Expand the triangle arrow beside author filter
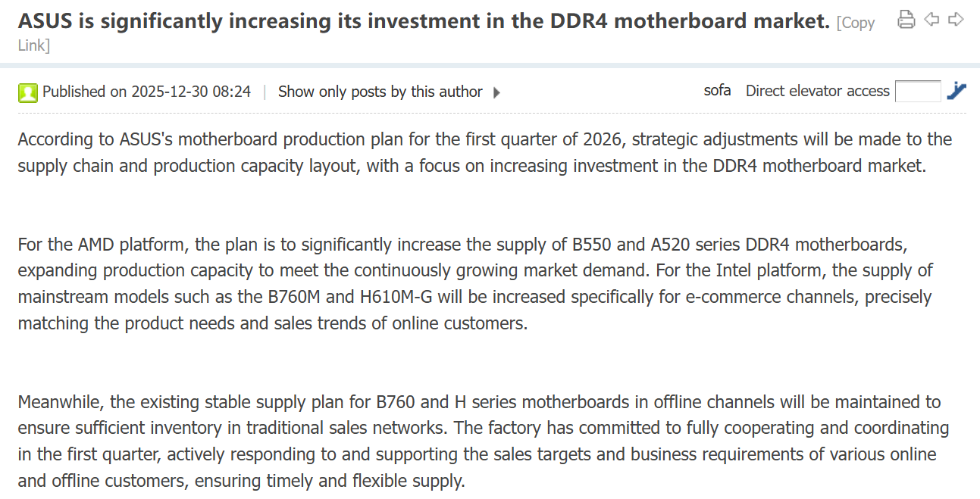This screenshot has width=980, height=499. 496,92
